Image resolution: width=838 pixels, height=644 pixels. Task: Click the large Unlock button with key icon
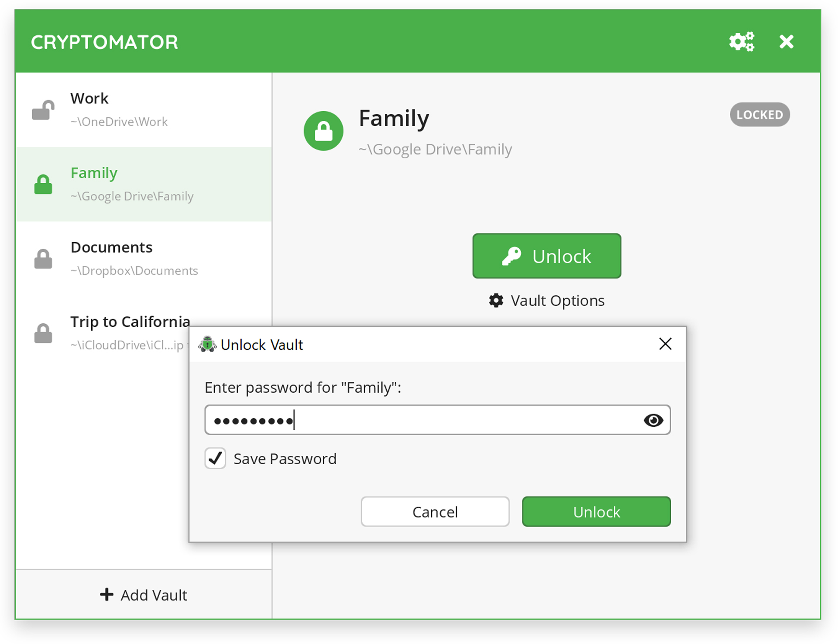546,256
